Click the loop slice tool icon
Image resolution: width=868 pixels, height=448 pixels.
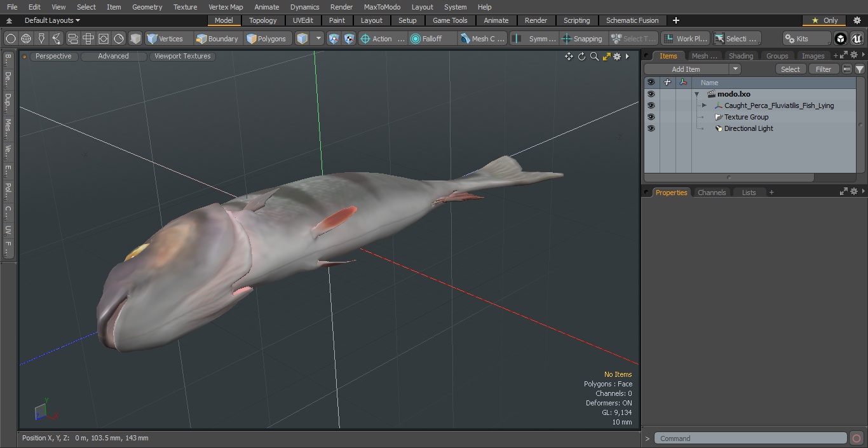(x=72, y=39)
